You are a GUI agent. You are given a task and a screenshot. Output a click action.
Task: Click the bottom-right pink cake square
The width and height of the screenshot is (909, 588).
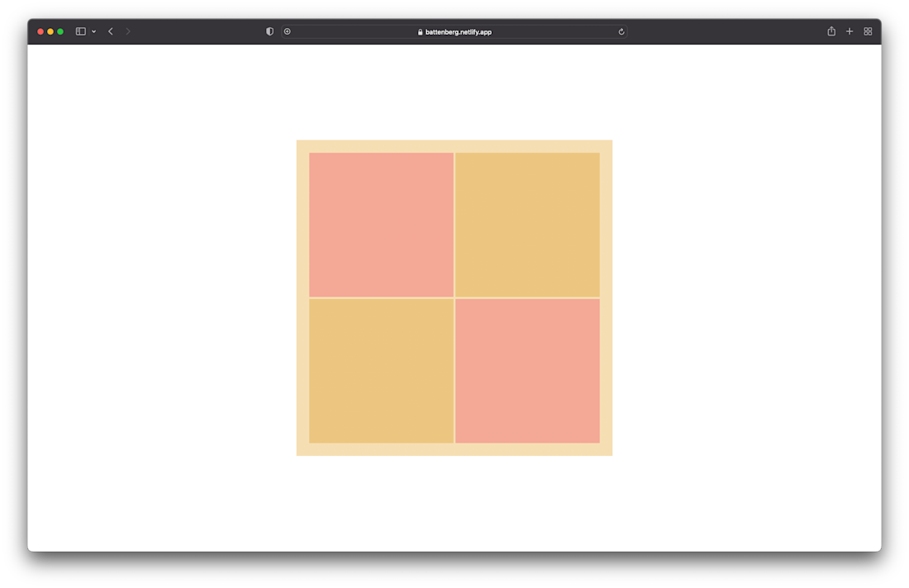527,371
